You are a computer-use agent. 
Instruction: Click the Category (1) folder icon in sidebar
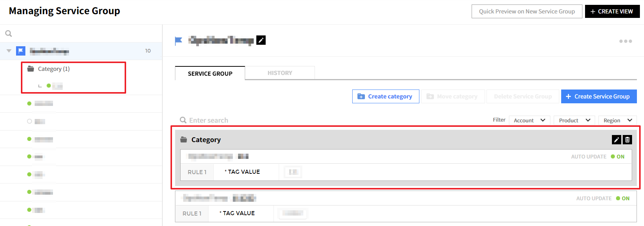pos(31,69)
